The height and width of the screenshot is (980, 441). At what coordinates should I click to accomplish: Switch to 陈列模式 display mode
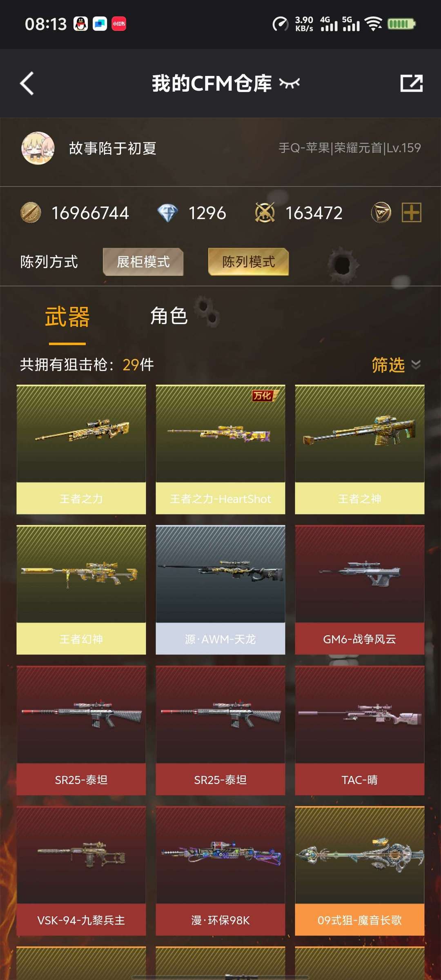pyautogui.click(x=248, y=262)
